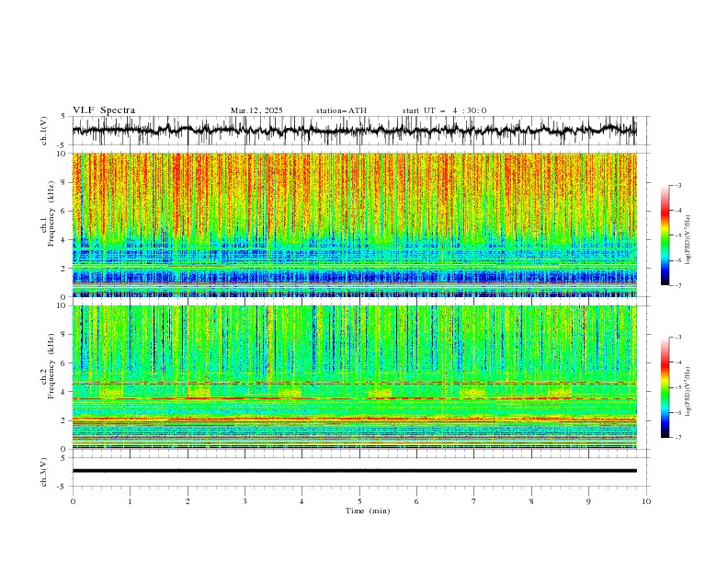The width and height of the screenshot is (728, 563).
Task: Click the ch.1 color scale bar
Action: tap(665, 236)
